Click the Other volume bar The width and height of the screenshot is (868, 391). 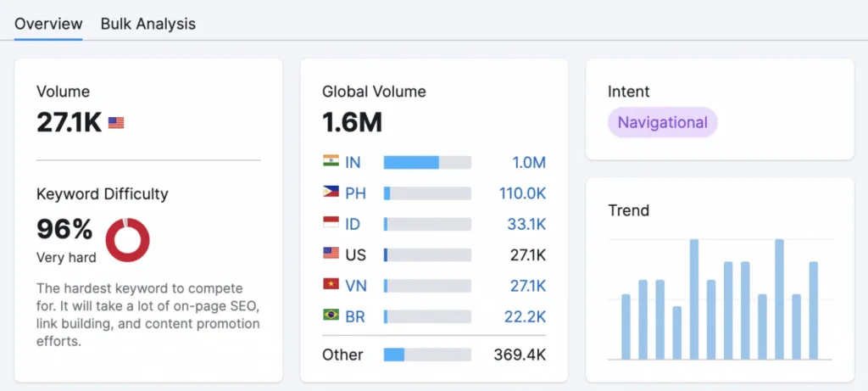point(427,355)
